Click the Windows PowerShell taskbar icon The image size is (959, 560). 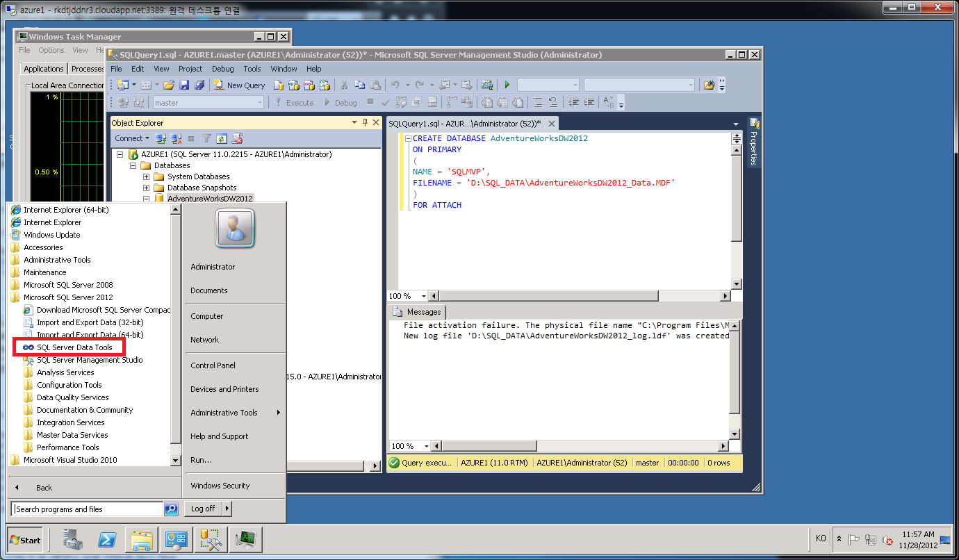(x=107, y=539)
